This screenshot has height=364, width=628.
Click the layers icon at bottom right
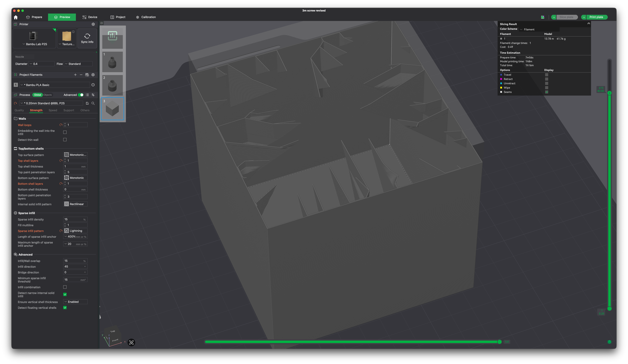coord(609,342)
